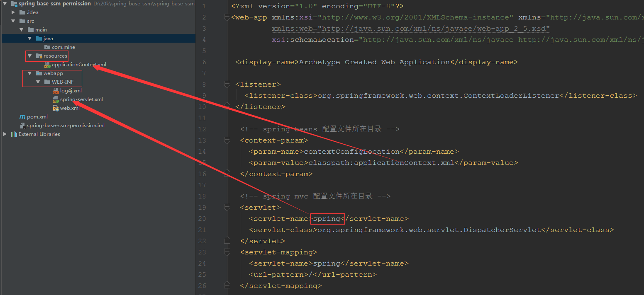Click the log4j.xml file icon
Screen dimensions: 644x295
pyautogui.click(x=56, y=91)
